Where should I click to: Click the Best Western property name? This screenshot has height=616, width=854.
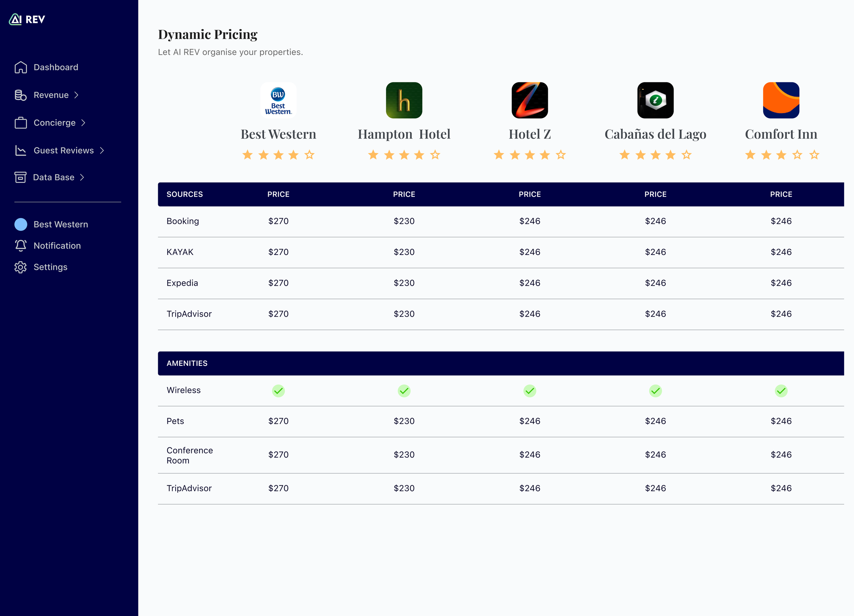pos(278,134)
